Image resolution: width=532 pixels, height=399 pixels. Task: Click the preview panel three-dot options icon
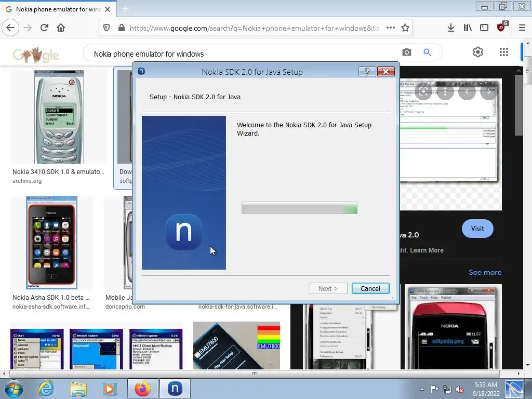(x=445, y=91)
